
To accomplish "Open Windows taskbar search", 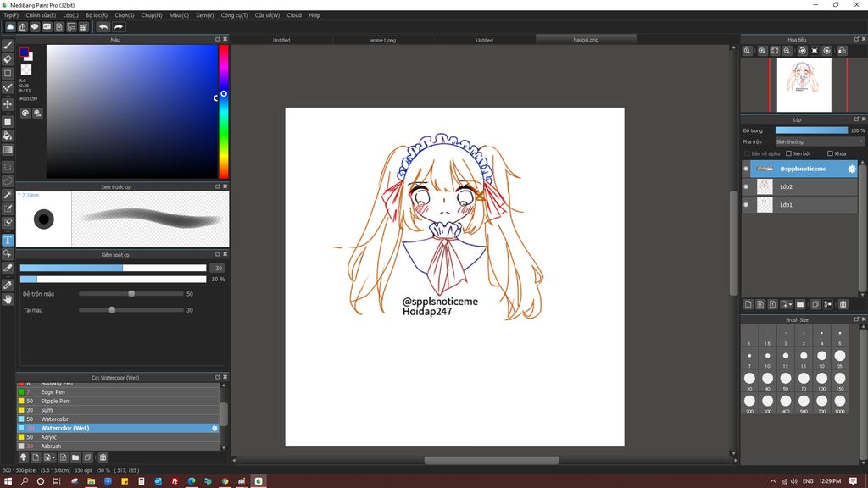I will (25, 481).
